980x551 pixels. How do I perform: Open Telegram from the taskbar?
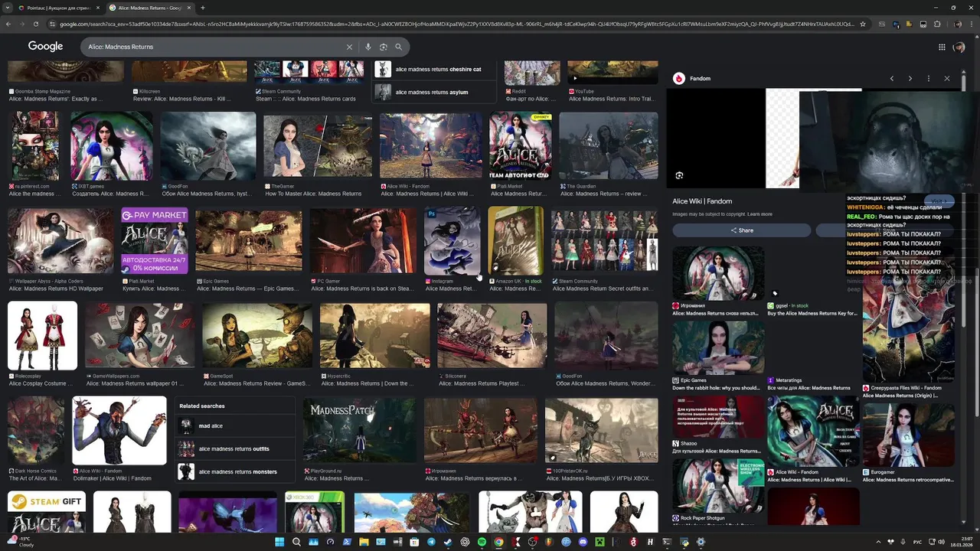pos(431,542)
